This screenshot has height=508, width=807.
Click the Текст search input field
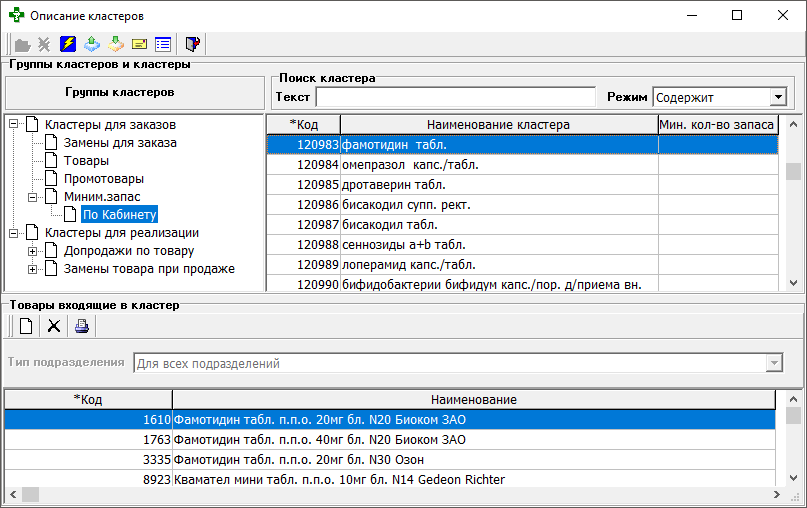tap(456, 98)
